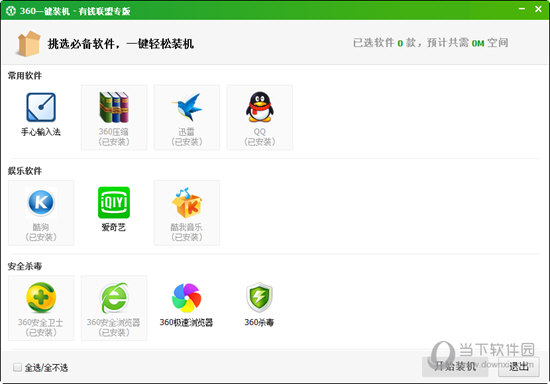The image size is (550, 384).
Task: Select the 手心输入法 app icon
Action: [x=41, y=107]
